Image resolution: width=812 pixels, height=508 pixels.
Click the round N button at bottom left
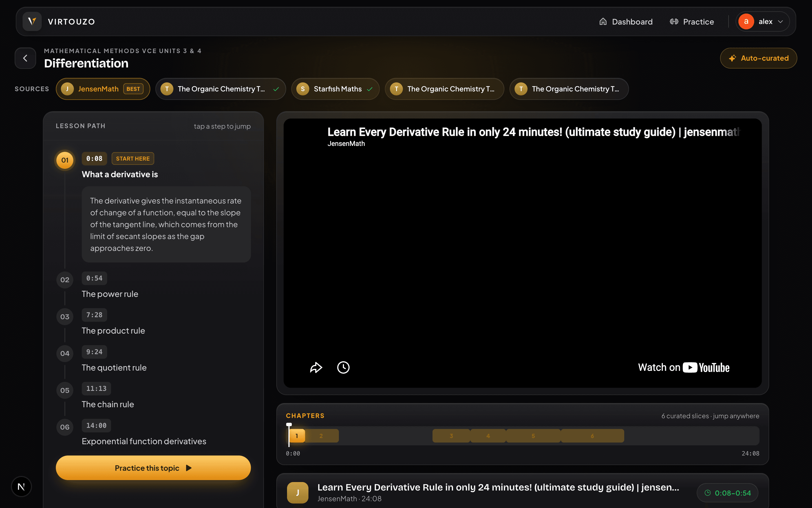pyautogui.click(x=21, y=487)
